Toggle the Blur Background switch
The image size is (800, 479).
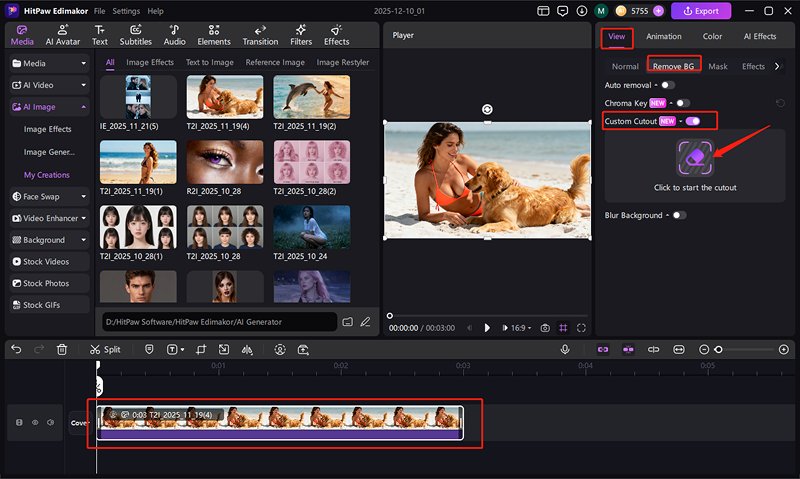click(680, 215)
